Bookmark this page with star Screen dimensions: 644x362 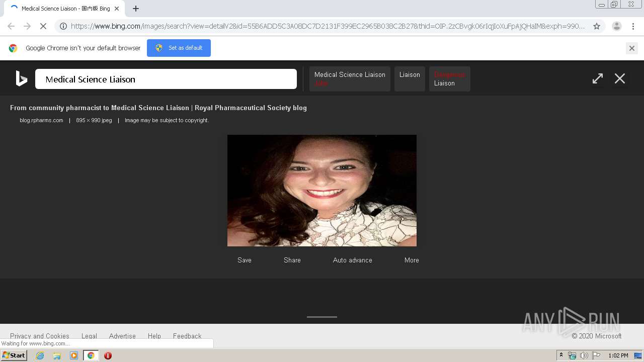pyautogui.click(x=597, y=26)
